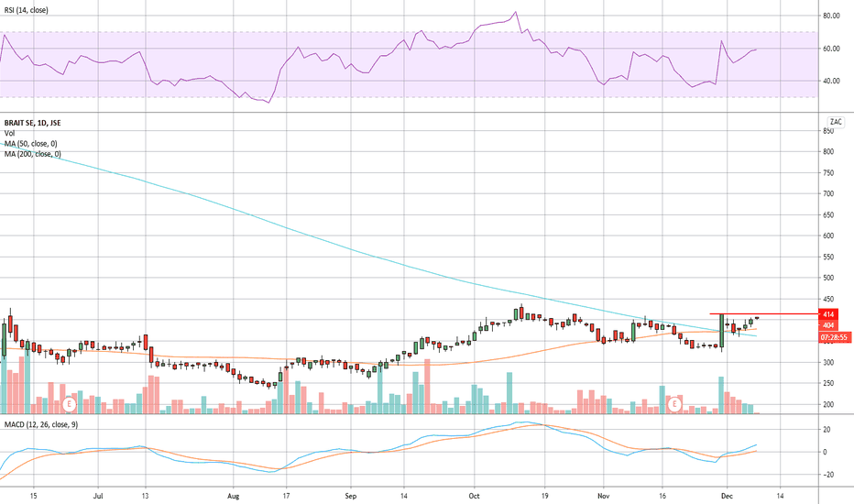Click the BRAIT SE, 1D, JSE symbol title
This screenshot has height=504, width=854.
[x=33, y=123]
